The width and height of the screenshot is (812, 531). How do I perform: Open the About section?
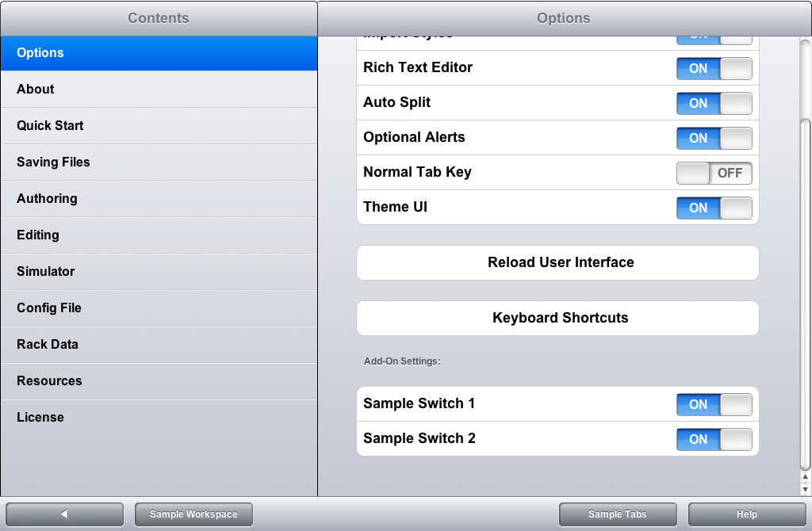click(159, 89)
